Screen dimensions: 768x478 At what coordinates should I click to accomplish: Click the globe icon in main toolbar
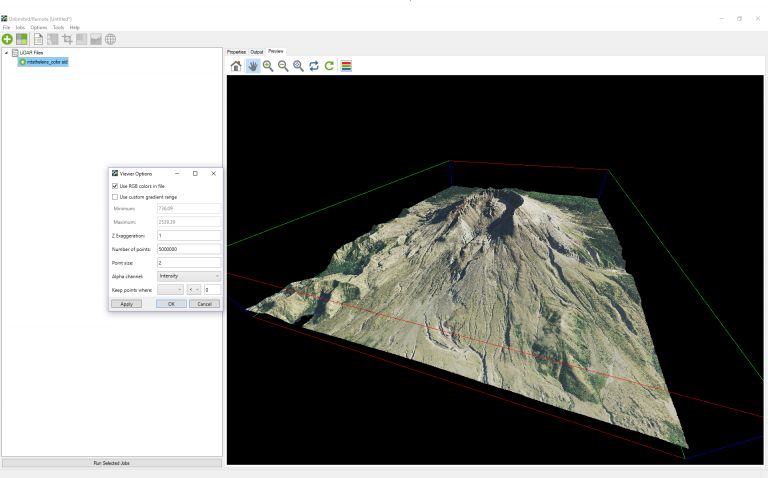(109, 39)
